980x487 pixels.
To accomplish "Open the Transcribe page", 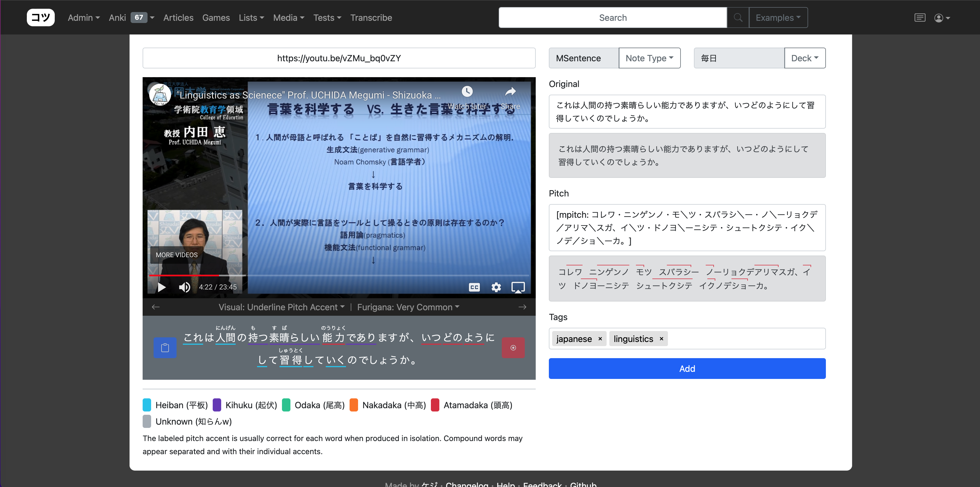I will 371,18.
